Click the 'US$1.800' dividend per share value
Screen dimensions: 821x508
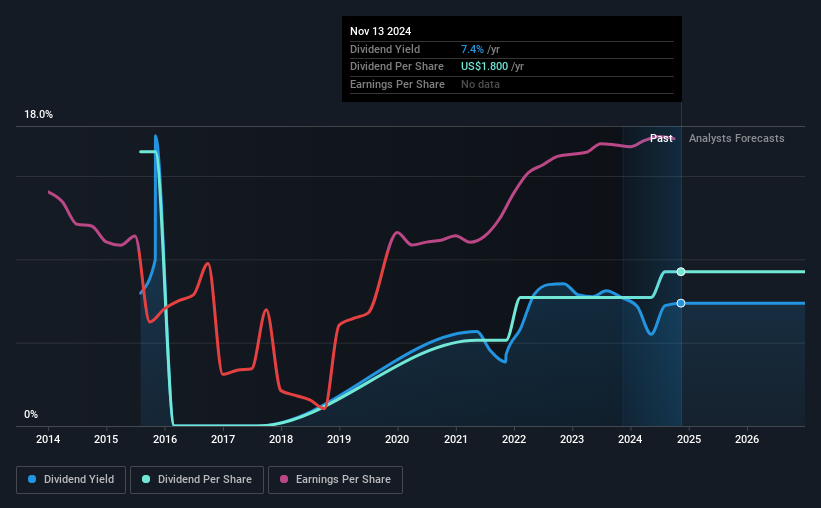pyautogui.click(x=484, y=67)
